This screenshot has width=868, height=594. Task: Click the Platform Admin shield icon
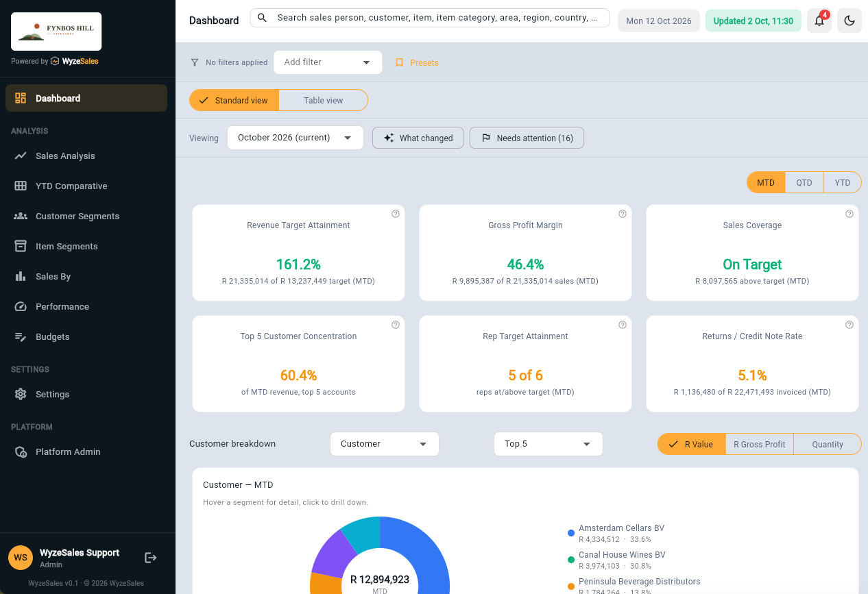click(x=21, y=451)
